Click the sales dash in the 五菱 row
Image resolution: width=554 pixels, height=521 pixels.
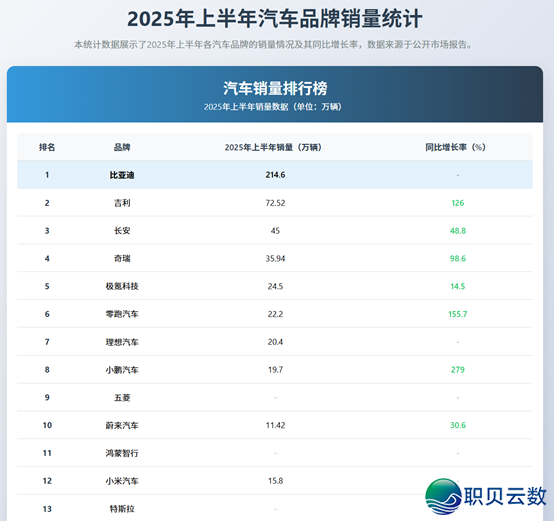(x=275, y=398)
